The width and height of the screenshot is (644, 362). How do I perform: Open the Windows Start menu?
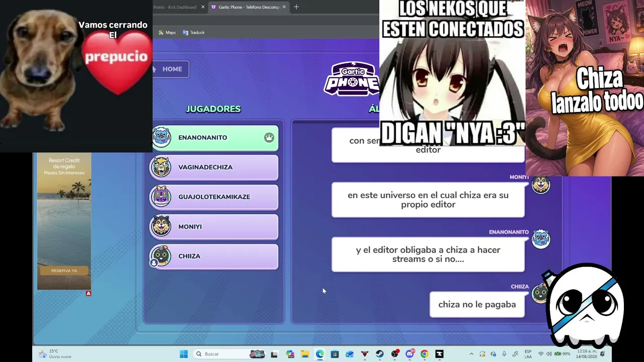pos(184,354)
